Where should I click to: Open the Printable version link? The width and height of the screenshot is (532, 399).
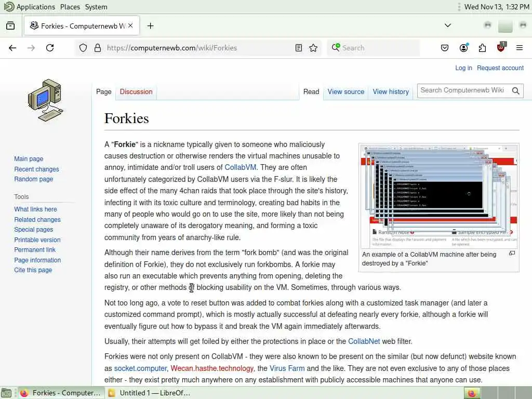click(x=37, y=240)
